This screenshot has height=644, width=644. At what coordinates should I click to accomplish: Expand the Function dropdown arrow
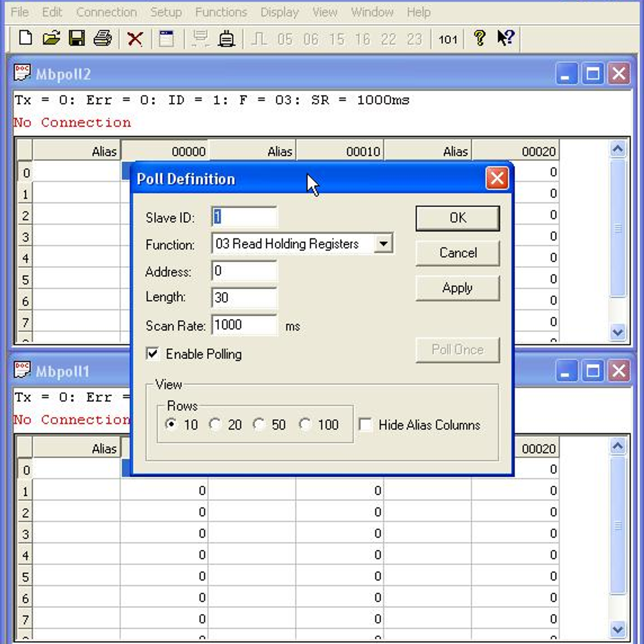tap(383, 244)
